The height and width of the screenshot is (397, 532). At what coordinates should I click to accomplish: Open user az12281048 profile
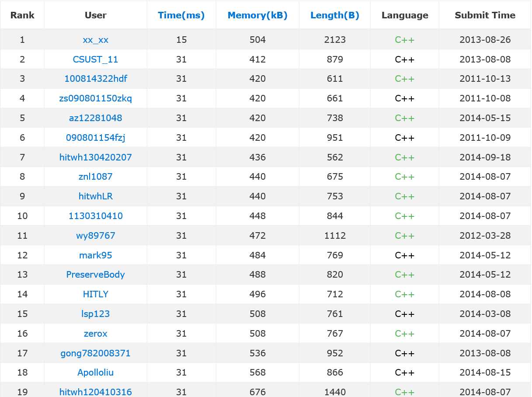click(x=96, y=118)
